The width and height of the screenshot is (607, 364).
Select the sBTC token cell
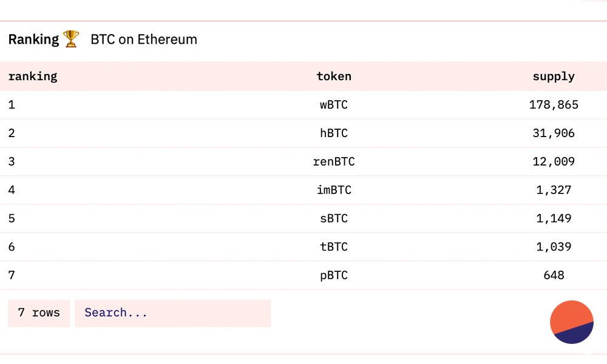[334, 218]
